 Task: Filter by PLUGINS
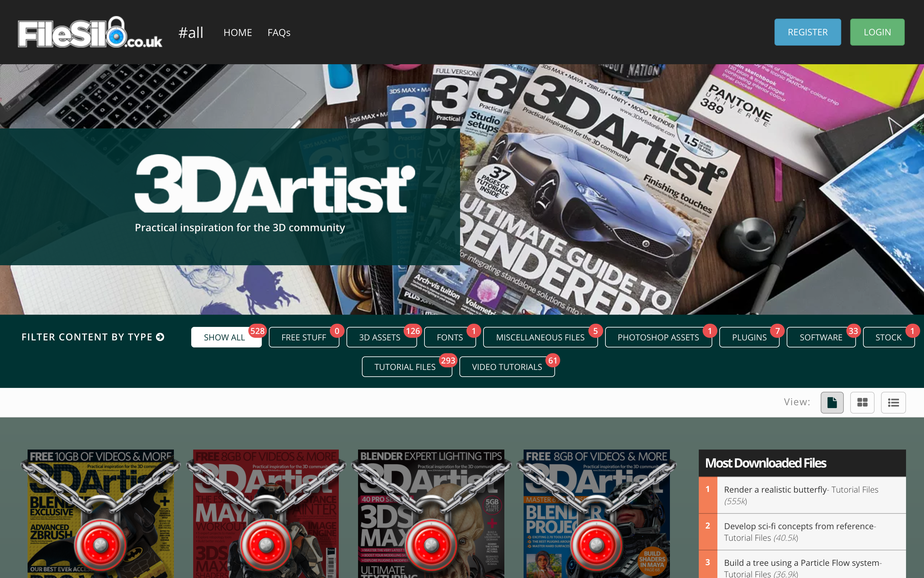tap(749, 337)
